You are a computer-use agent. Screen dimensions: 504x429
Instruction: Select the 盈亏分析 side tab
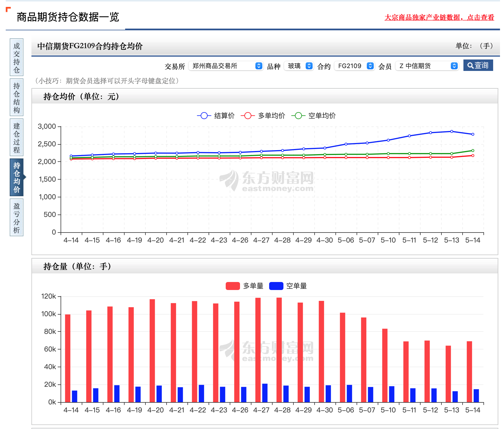(x=17, y=218)
